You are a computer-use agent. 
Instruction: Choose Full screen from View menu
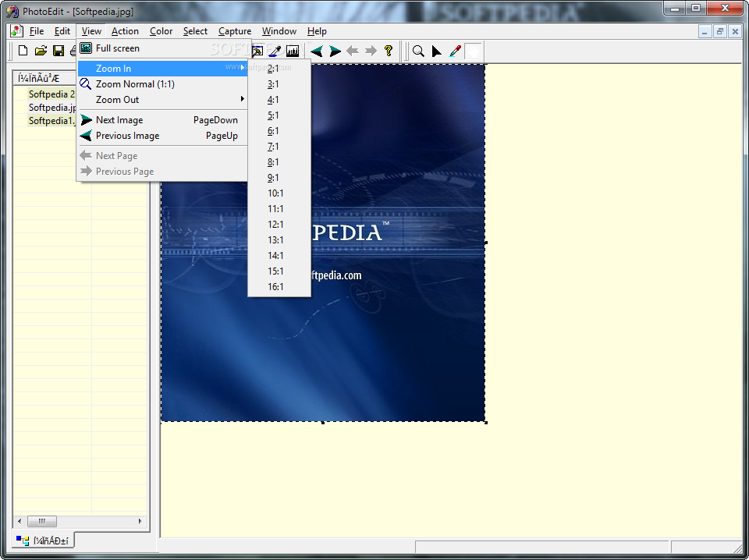[162, 48]
